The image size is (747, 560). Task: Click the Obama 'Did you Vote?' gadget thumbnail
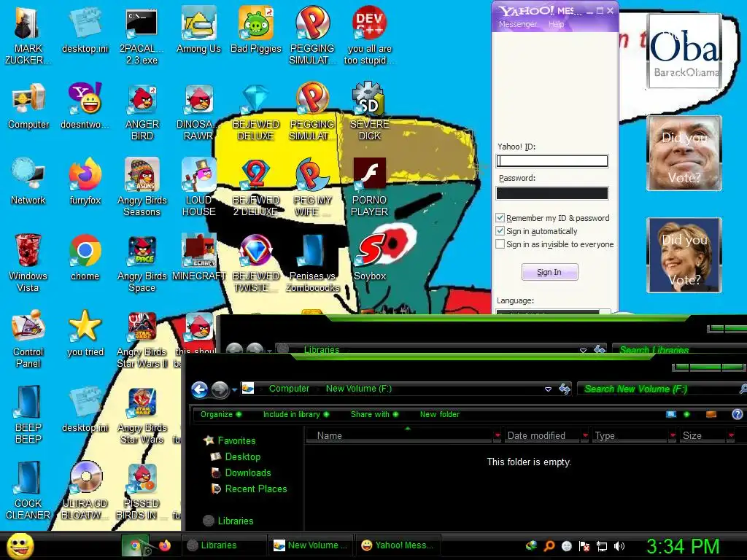(684, 50)
